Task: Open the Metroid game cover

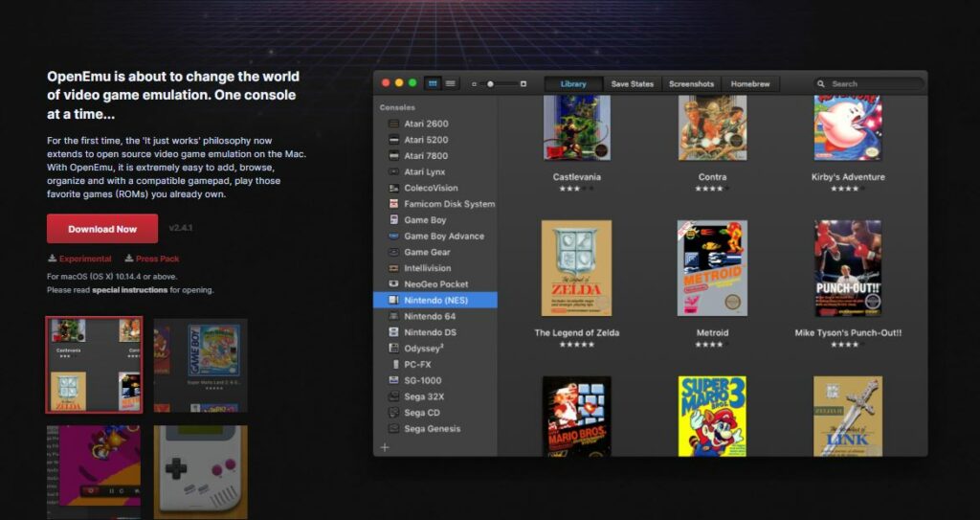Action: click(x=712, y=268)
